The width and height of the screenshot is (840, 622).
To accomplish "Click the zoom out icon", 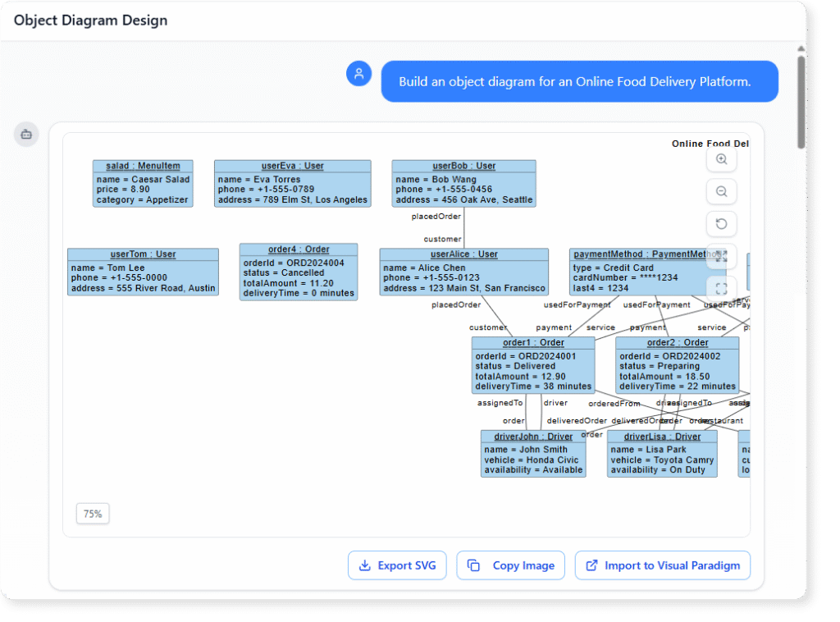I will (721, 191).
